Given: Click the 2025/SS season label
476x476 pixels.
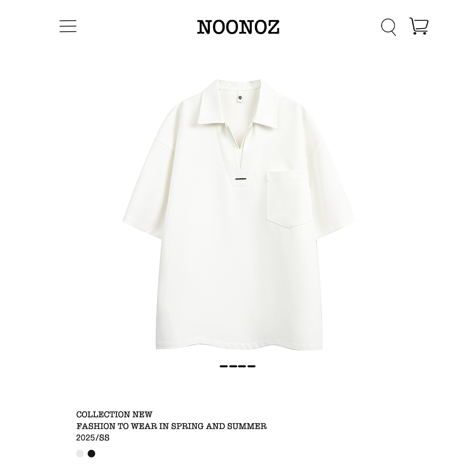Looking at the screenshot, I should tap(93, 438).
